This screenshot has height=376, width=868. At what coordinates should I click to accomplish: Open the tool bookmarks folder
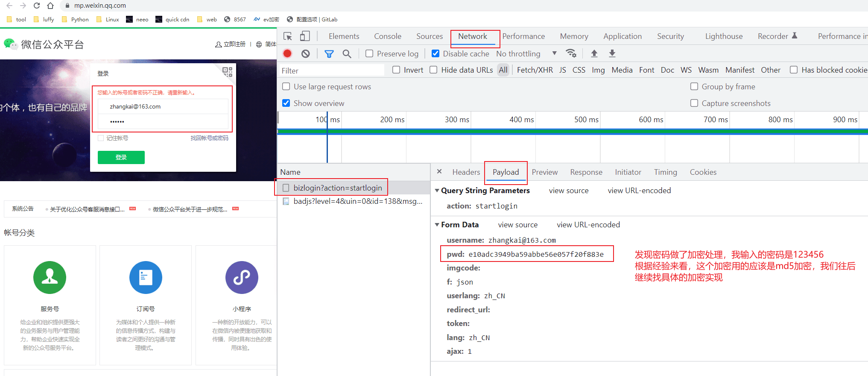[17, 19]
